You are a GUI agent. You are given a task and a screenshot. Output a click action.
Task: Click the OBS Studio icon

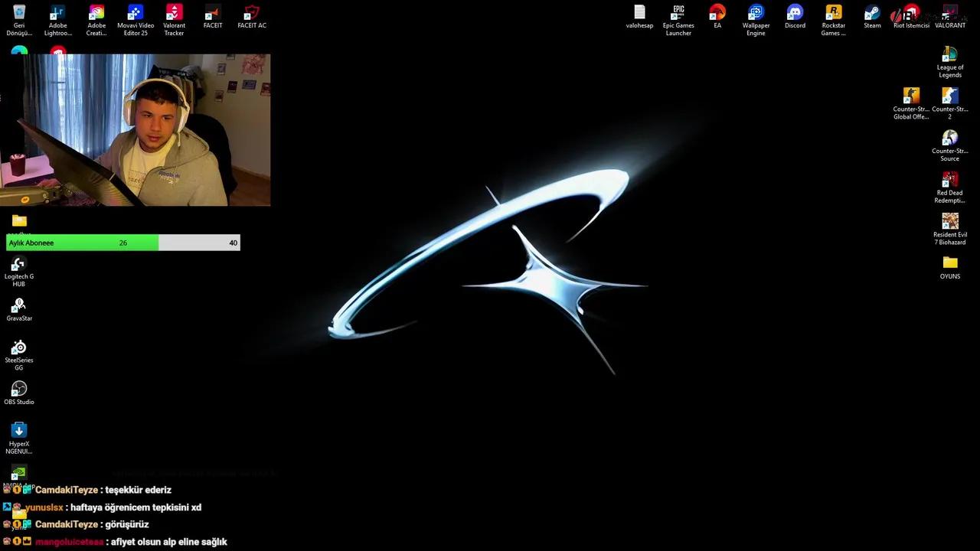click(x=19, y=390)
